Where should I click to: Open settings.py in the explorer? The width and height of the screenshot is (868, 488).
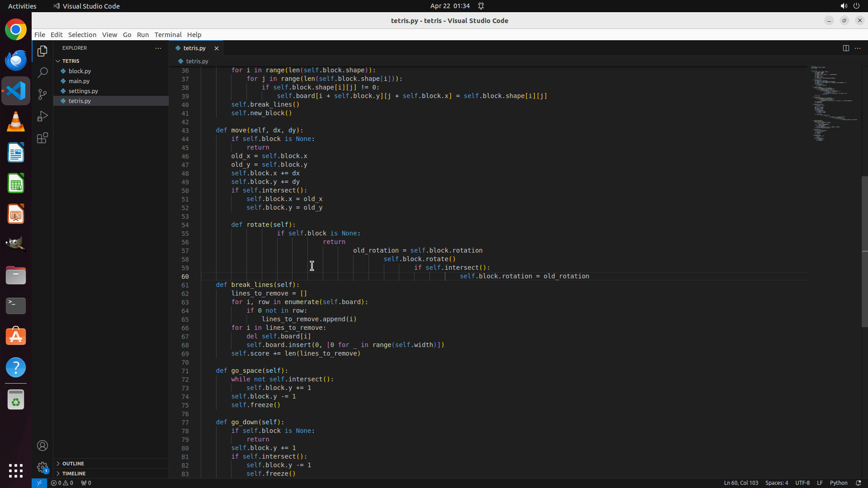click(x=83, y=91)
